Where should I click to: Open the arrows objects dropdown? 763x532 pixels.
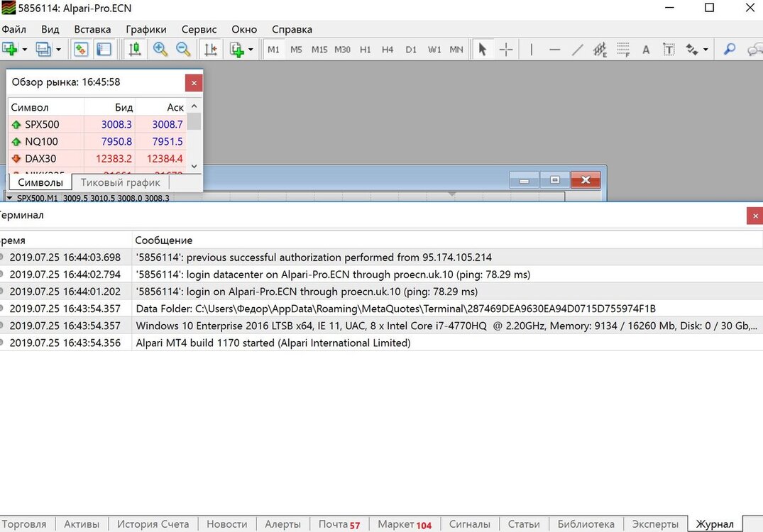pos(706,50)
